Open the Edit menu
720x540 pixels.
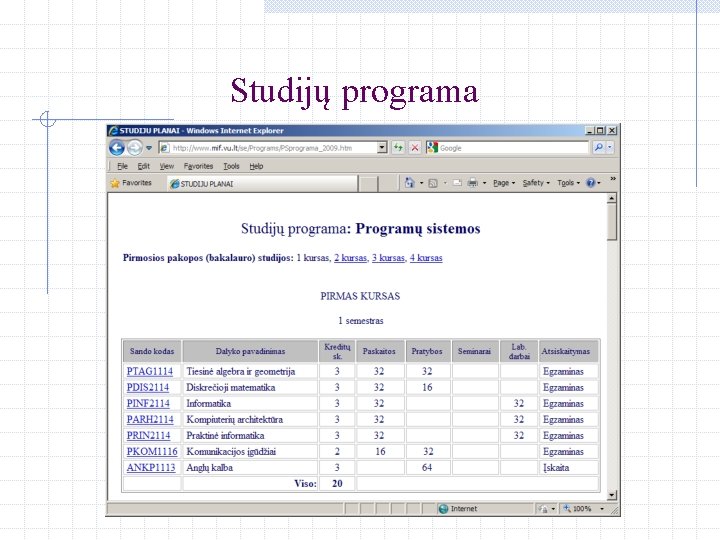(x=144, y=166)
